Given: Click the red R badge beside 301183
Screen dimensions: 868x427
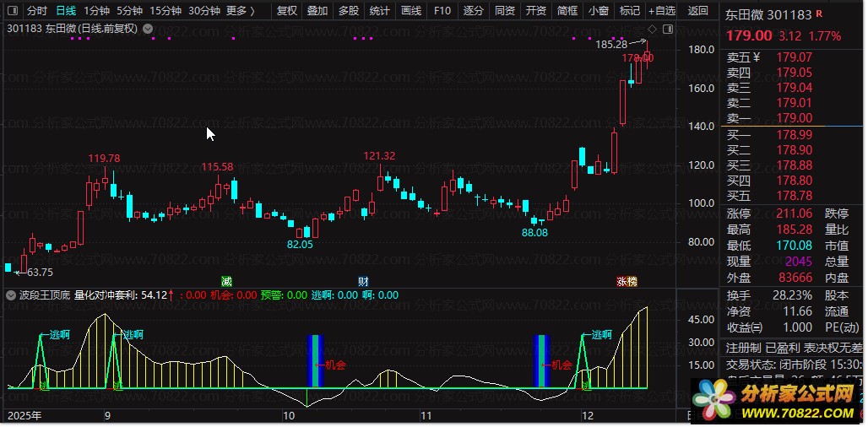Looking at the screenshot, I should [x=819, y=14].
